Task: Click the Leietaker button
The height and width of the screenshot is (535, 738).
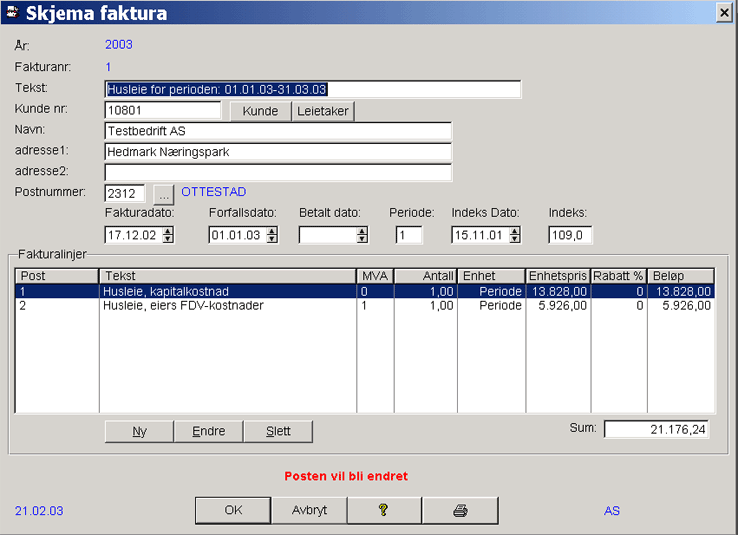Action: (x=323, y=111)
